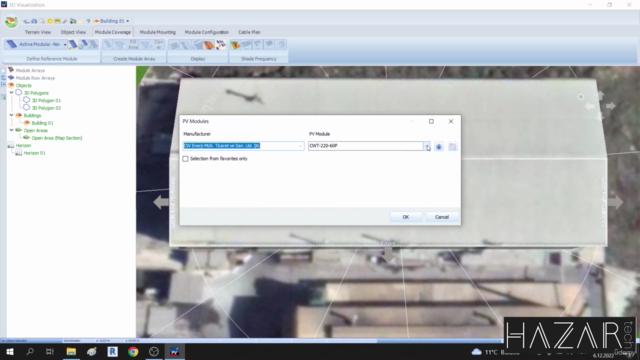Click the orange roof display icon
The width and height of the screenshot is (640, 360).
click(209, 44)
